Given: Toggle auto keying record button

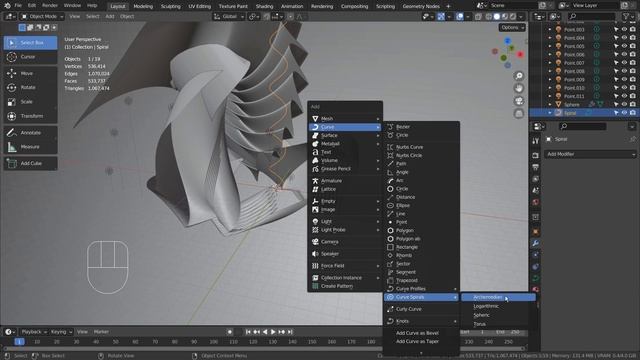Looking at the screenshot, I should click(230, 332).
